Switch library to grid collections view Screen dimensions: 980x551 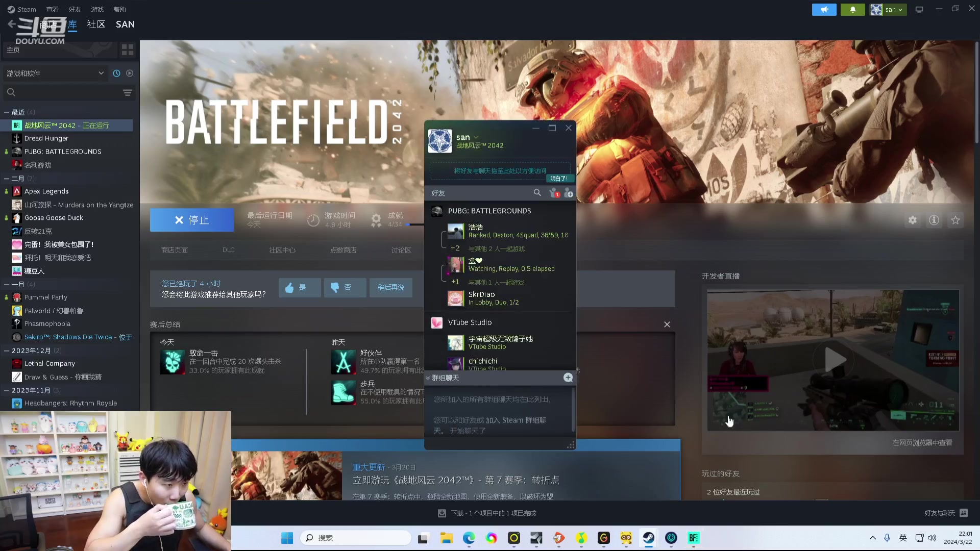pyautogui.click(x=128, y=50)
